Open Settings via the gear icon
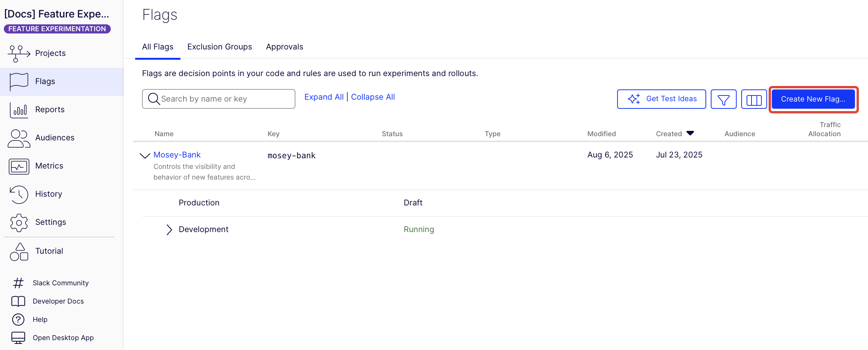This screenshot has height=350, width=868. [18, 223]
